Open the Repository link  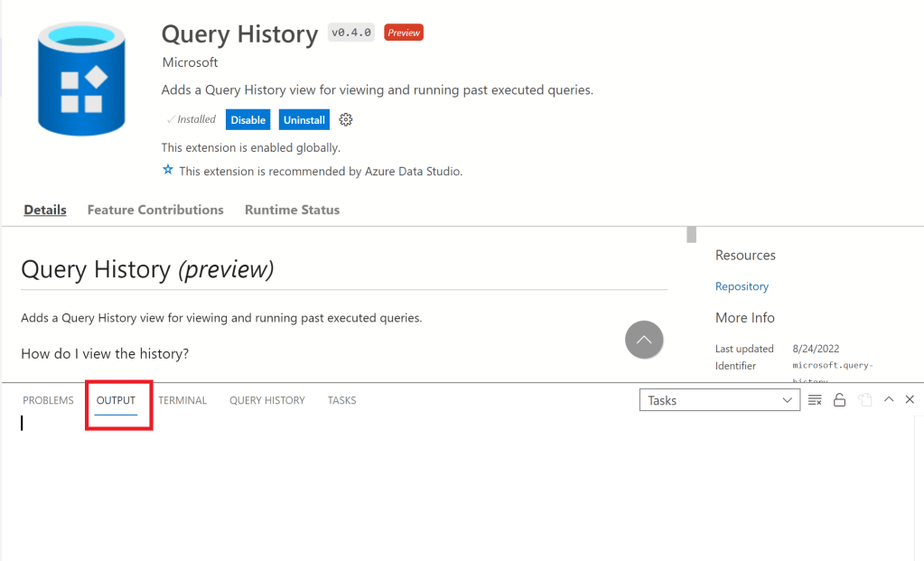pyautogui.click(x=742, y=286)
